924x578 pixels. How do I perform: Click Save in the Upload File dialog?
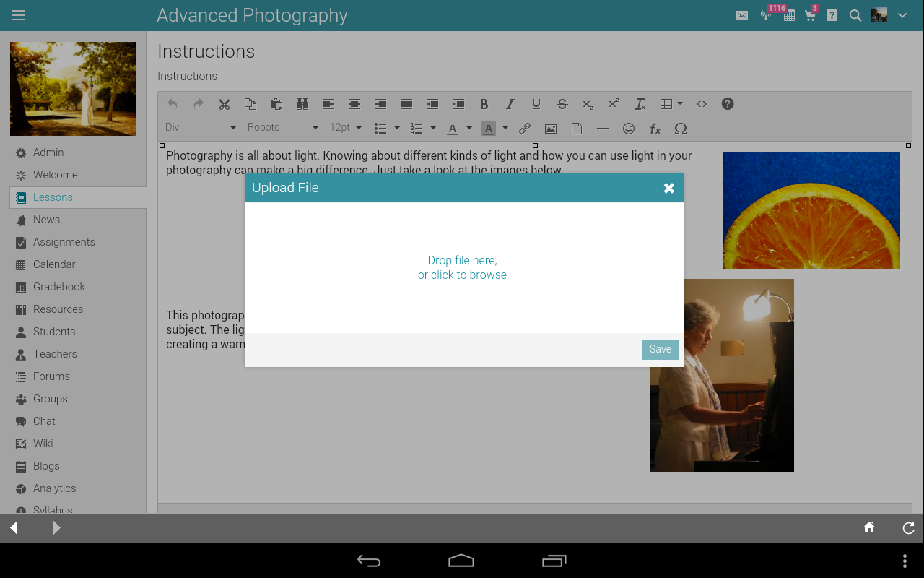[660, 349]
